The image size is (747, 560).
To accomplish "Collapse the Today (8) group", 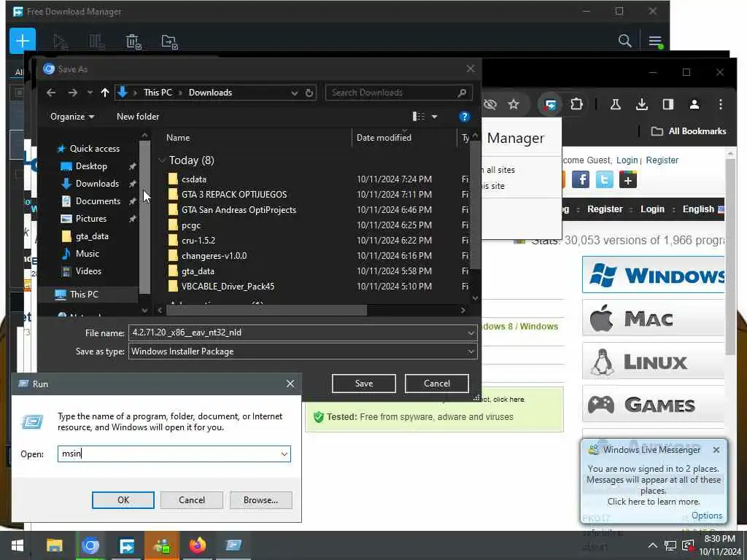I will tap(161, 160).
